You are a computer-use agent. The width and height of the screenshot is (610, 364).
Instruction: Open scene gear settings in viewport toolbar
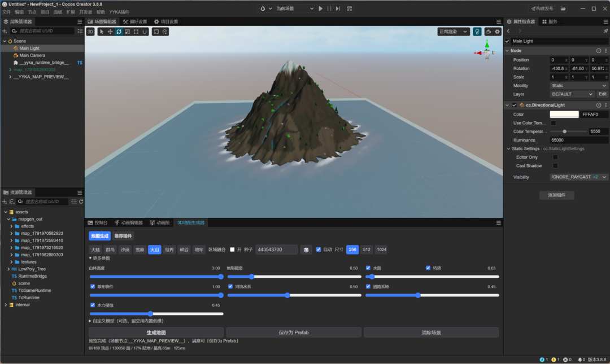pyautogui.click(x=497, y=32)
